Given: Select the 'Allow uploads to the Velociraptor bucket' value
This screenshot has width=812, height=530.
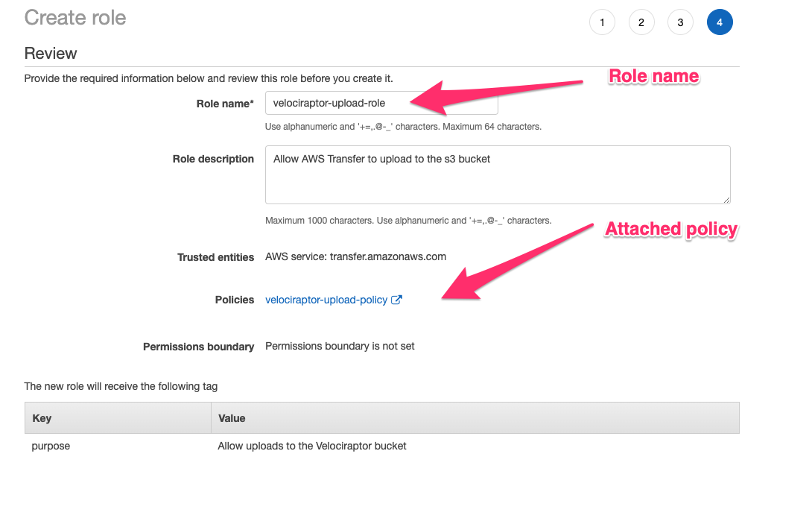Looking at the screenshot, I should (311, 446).
